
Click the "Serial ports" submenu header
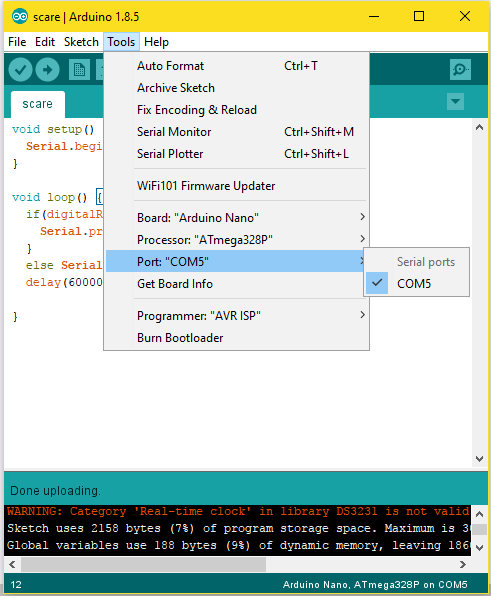[426, 262]
